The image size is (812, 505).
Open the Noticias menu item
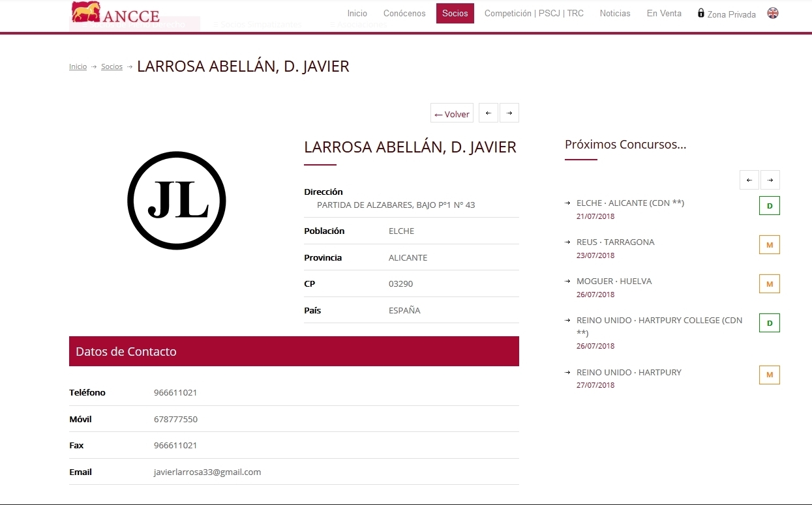(615, 13)
